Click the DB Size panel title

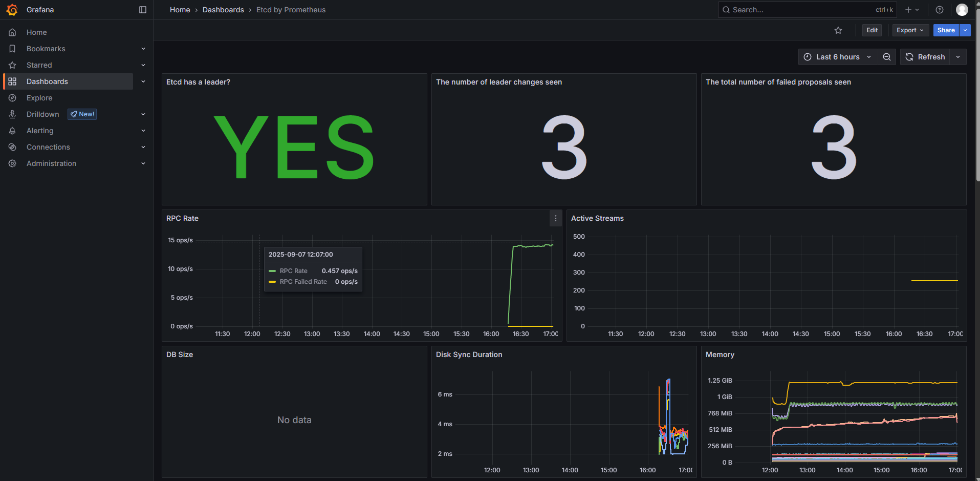click(x=180, y=354)
